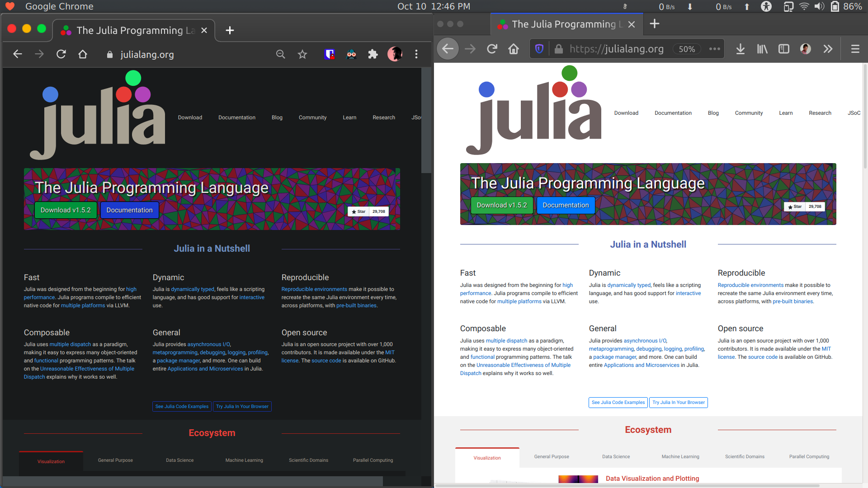This screenshot has height=488, width=868.
Task: Click Google Chrome app menu title
Action: [59, 6]
